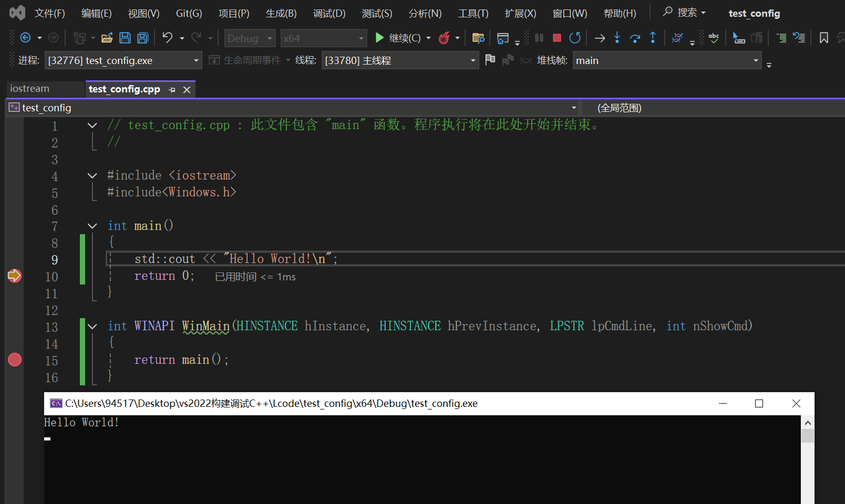Open the 生成(B) menu
Screen dimensions: 845x504
coord(282,13)
